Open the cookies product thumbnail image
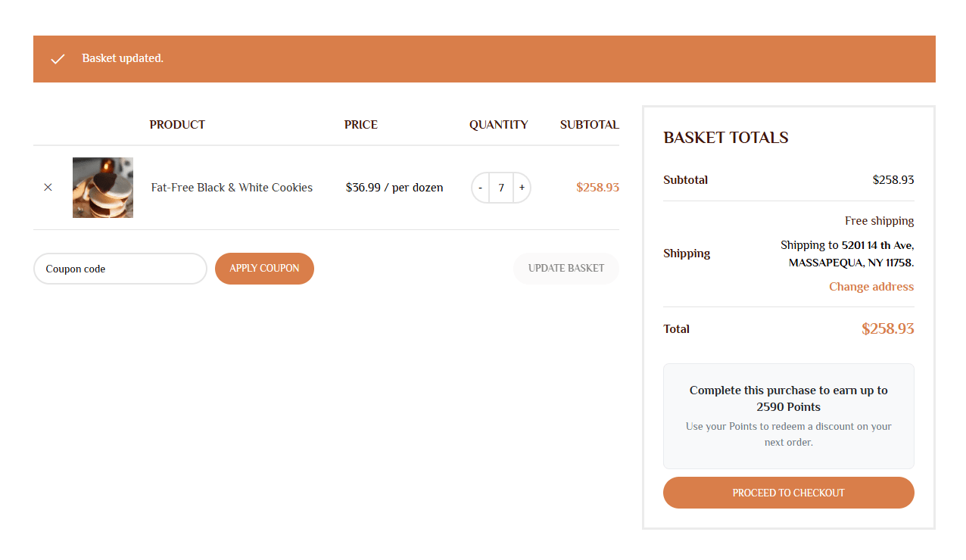This screenshot has width=966, height=560. point(103,188)
